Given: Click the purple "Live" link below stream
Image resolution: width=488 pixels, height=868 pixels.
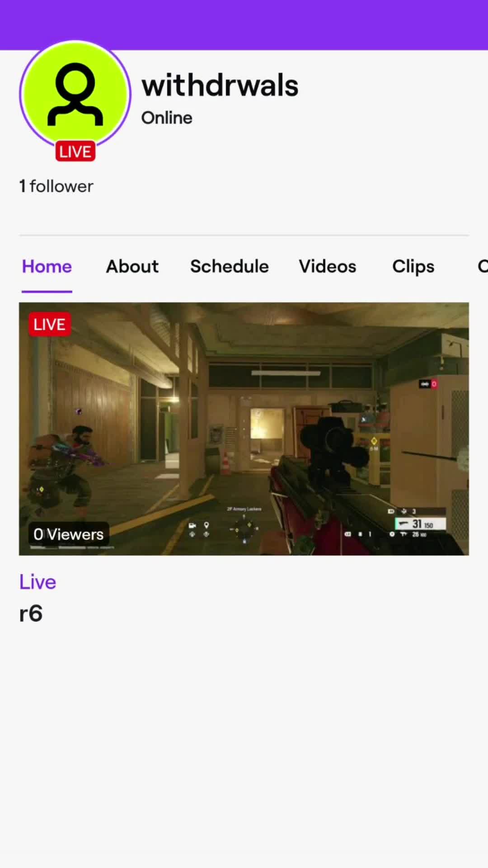Looking at the screenshot, I should pyautogui.click(x=38, y=582).
